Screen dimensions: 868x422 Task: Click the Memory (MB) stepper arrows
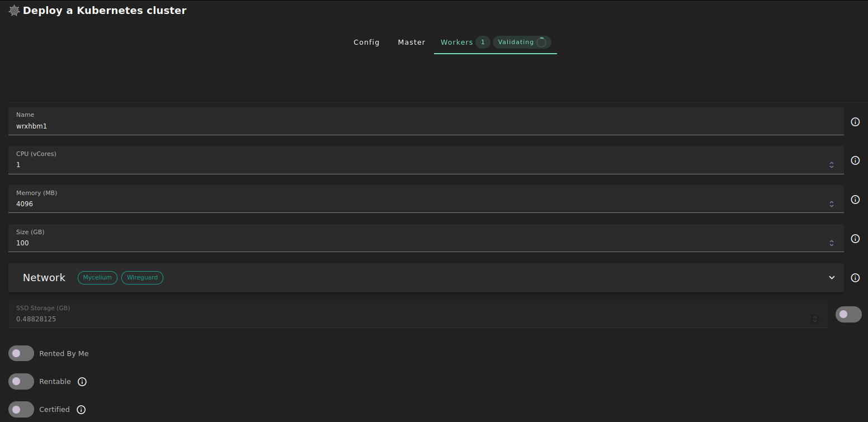point(832,204)
